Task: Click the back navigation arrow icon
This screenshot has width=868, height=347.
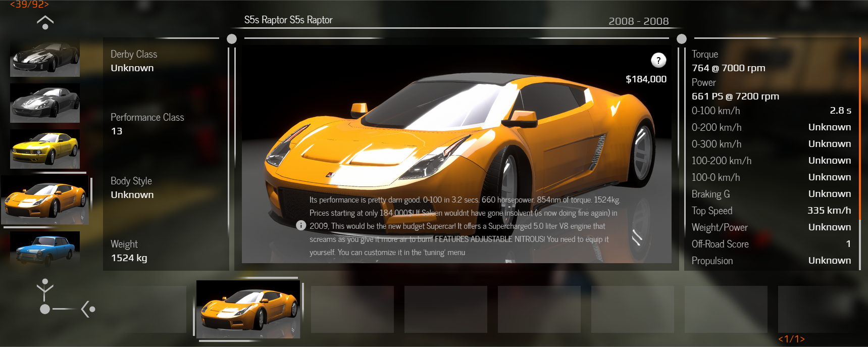Action: (88, 309)
